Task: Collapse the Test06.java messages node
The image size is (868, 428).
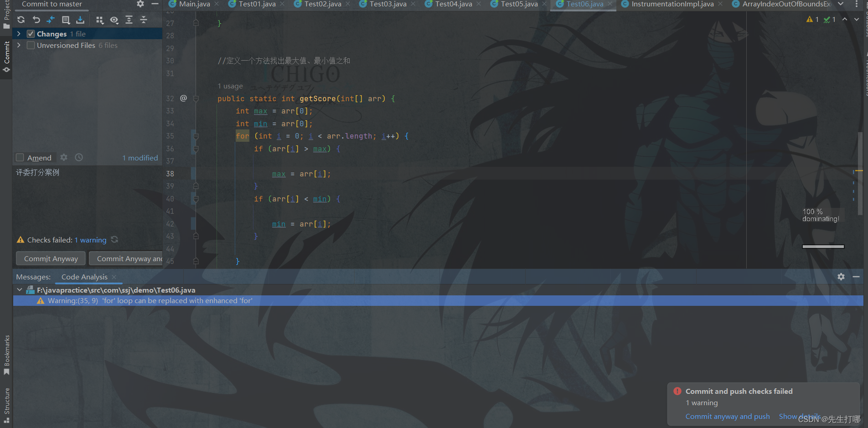Action: click(x=19, y=290)
